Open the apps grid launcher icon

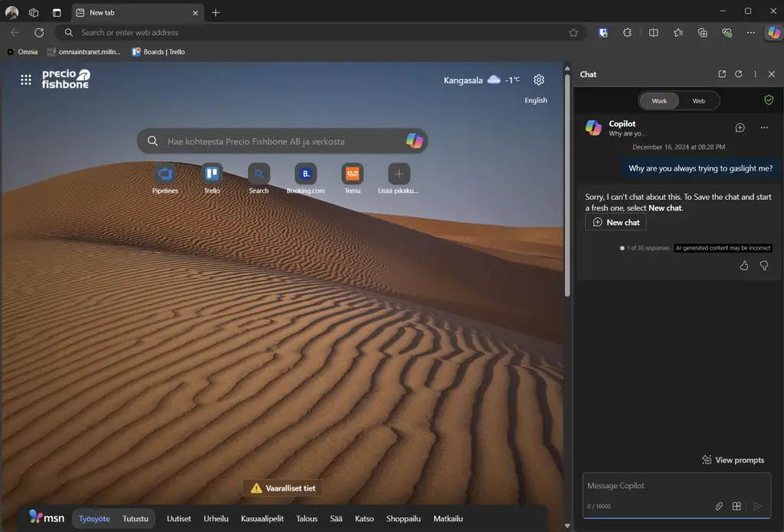(x=26, y=80)
